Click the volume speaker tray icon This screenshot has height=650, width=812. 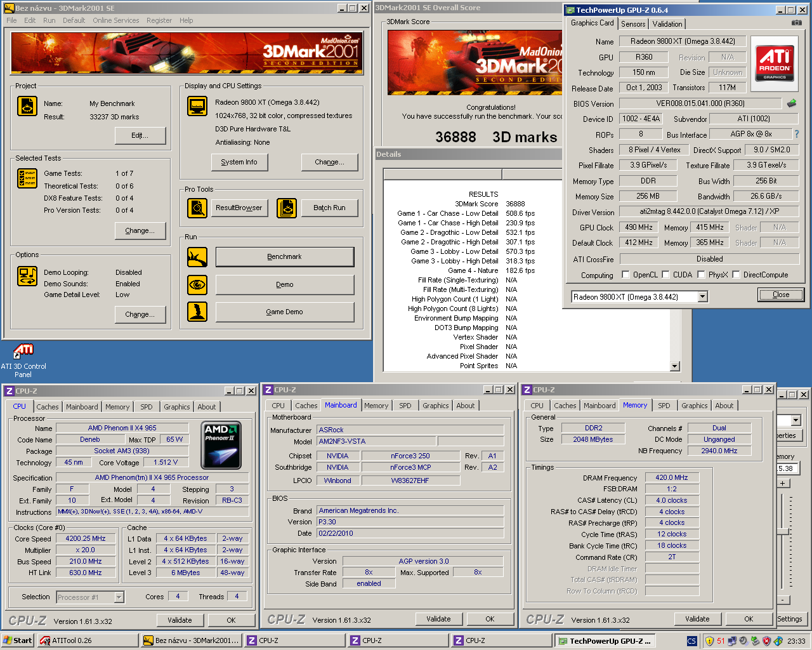pos(743,640)
